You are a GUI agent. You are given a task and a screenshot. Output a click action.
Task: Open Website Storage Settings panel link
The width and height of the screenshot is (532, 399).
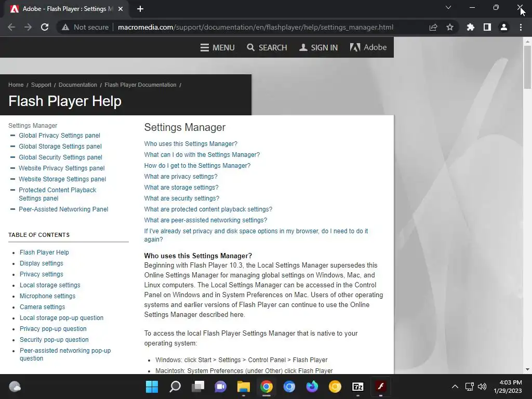[x=62, y=179]
